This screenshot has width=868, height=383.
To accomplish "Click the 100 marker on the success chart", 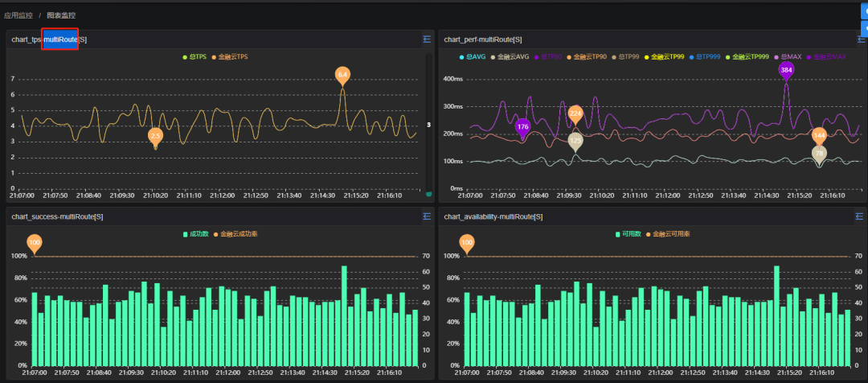I will click(x=35, y=244).
